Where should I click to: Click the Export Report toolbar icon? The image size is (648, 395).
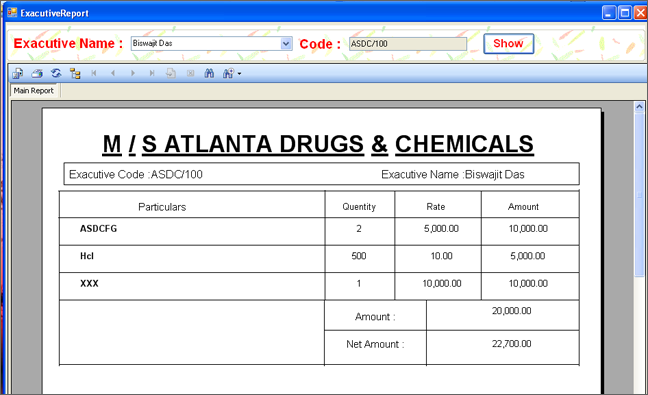18,74
